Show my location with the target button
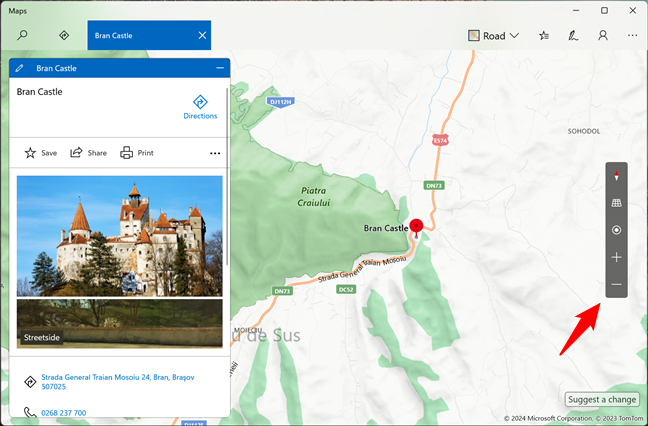 tap(616, 230)
